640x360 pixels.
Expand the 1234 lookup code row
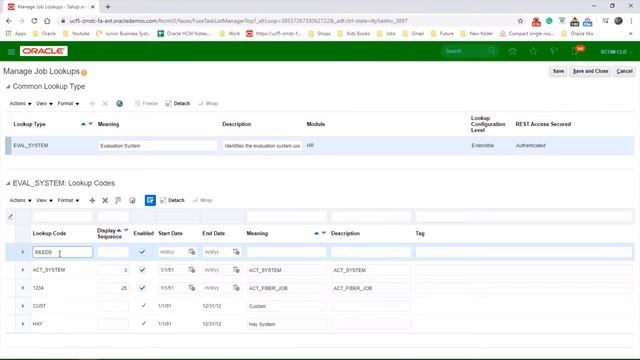coord(23,288)
